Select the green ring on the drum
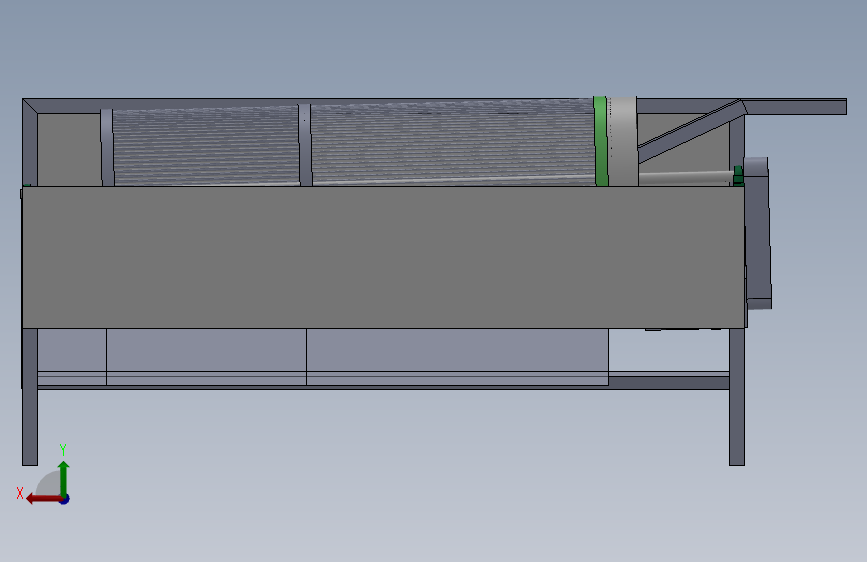 coord(600,141)
